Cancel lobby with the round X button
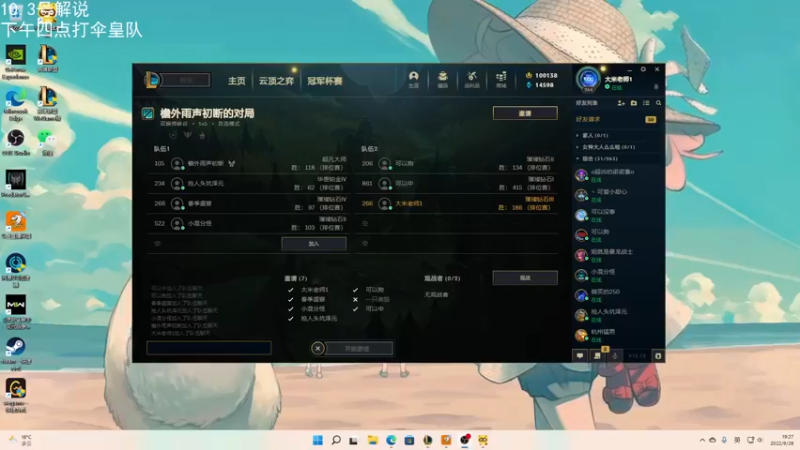The width and height of the screenshot is (800, 450). (x=317, y=348)
